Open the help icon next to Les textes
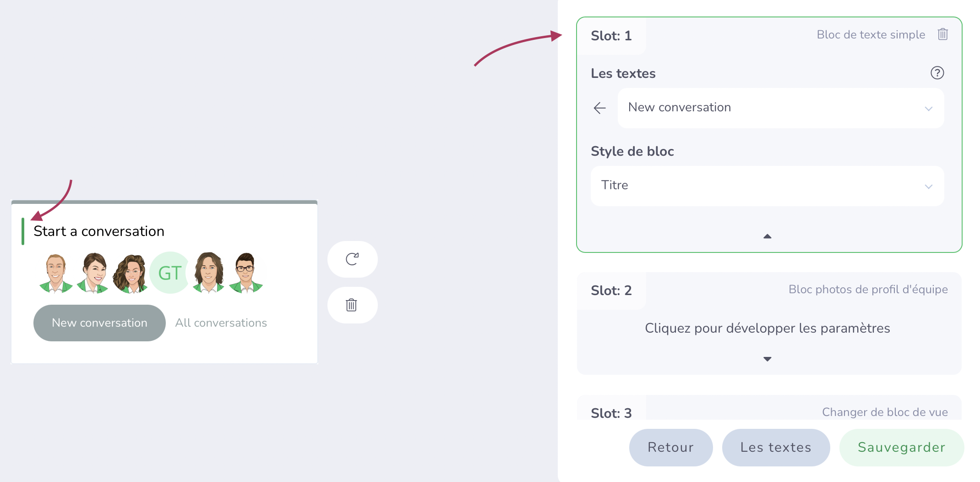This screenshot has width=980, height=482. tap(937, 73)
